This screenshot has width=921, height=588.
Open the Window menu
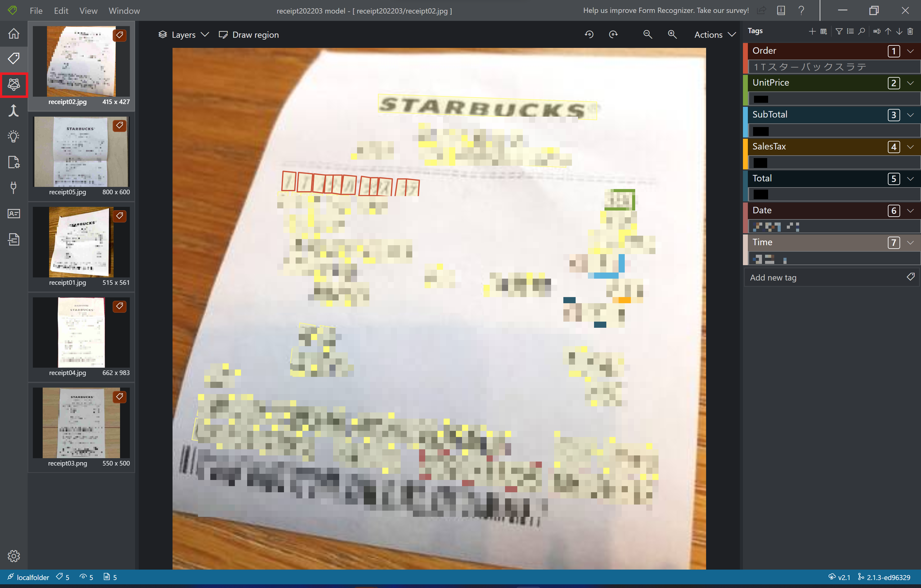point(124,11)
